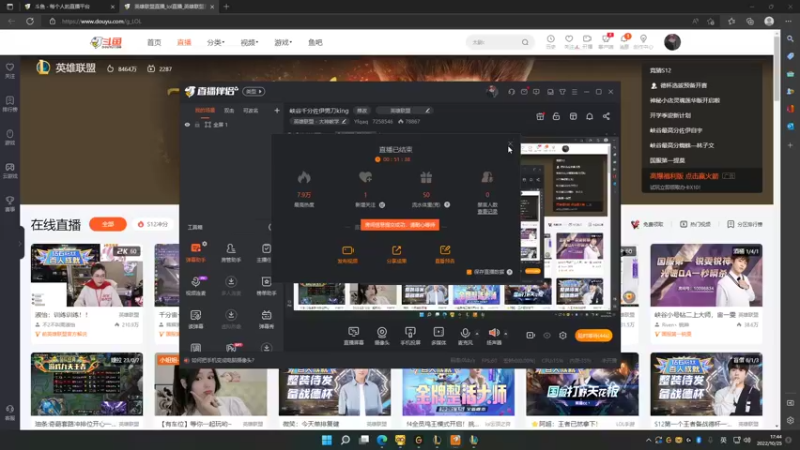Expand microphone options arrow
This screenshot has height=450, width=800.
[477, 334]
